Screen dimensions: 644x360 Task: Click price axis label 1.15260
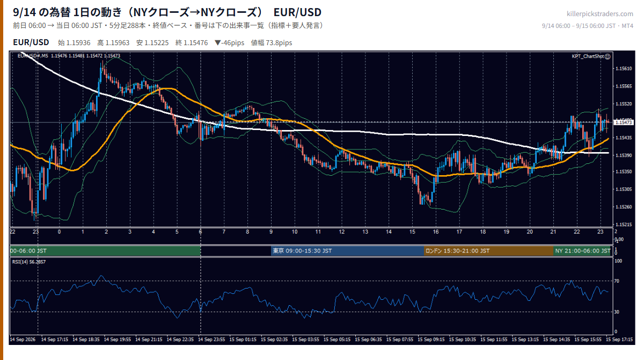click(x=623, y=207)
